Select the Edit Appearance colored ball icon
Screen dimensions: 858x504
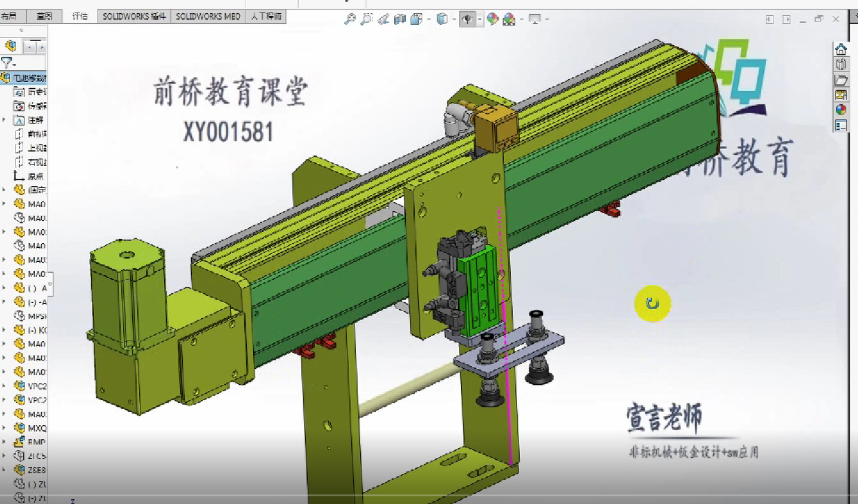493,19
